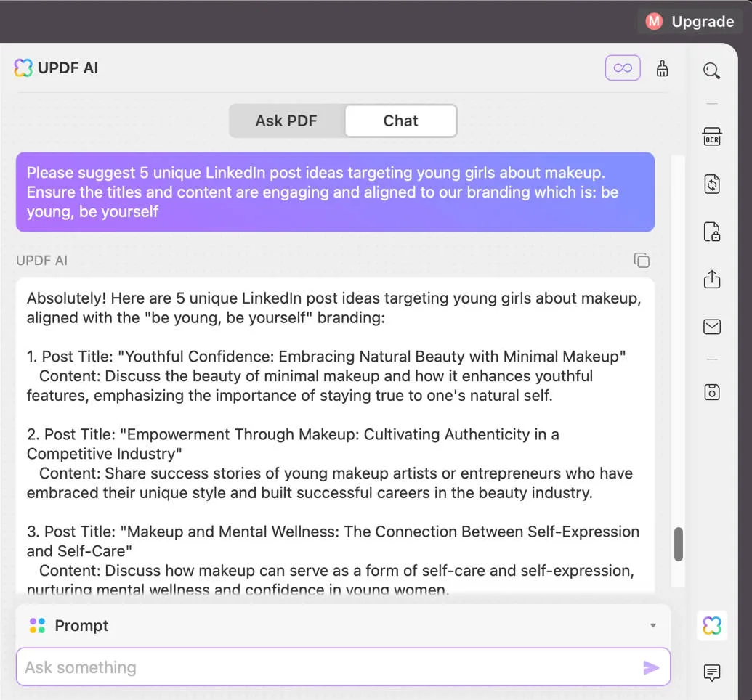This screenshot has height=700, width=752.
Task: Click the infinity badge near the top
Action: [x=623, y=68]
